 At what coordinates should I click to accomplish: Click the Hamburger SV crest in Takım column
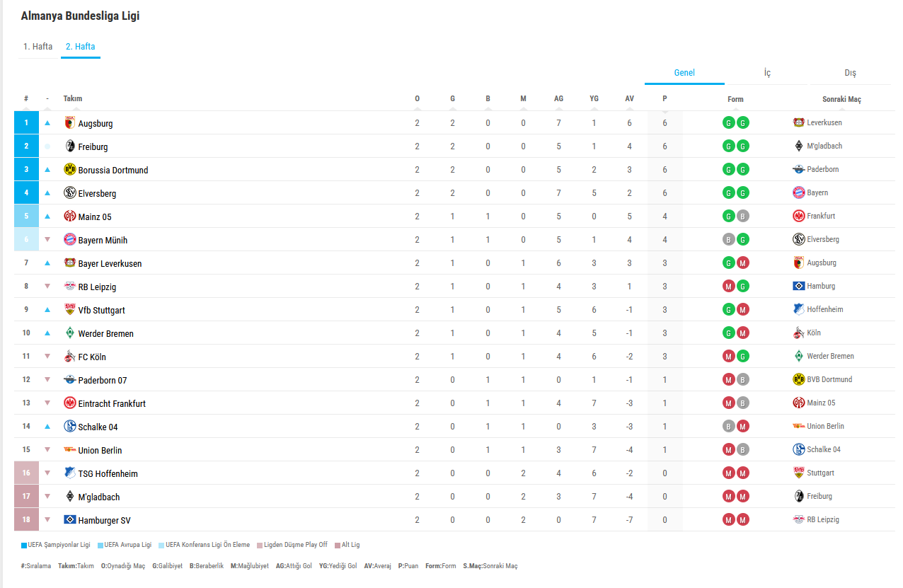(x=69, y=519)
